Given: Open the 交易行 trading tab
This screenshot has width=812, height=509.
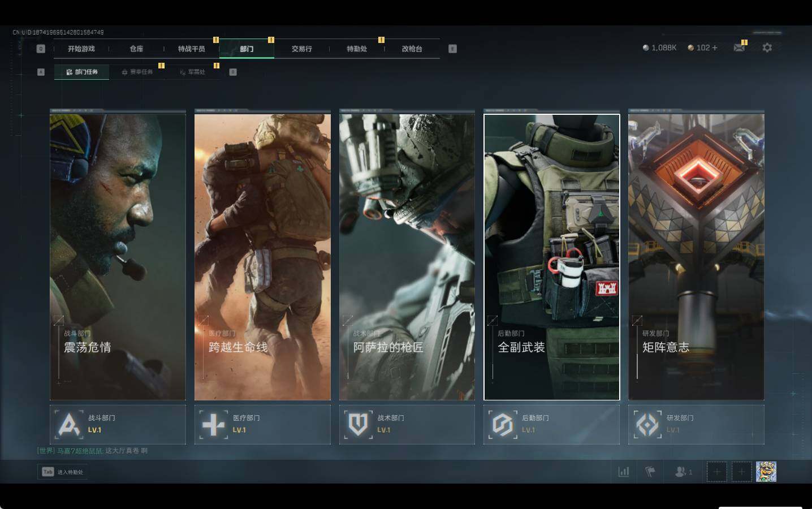Looking at the screenshot, I should click(302, 49).
